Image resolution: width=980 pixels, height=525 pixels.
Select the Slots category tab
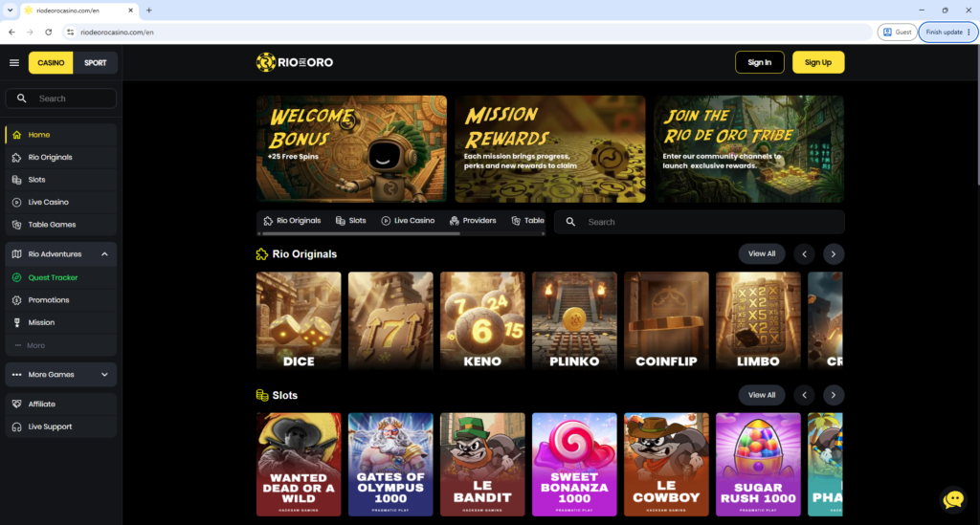(x=350, y=221)
